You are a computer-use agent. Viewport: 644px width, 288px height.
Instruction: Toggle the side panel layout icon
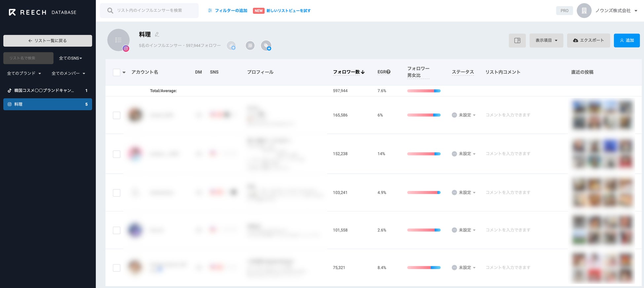[x=517, y=40]
